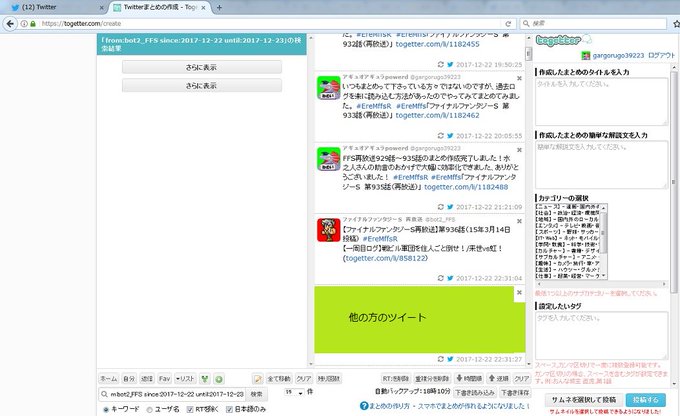The image size is (680, 416).
Task: Open the 15件 results count dropdown
Action: [294, 392]
